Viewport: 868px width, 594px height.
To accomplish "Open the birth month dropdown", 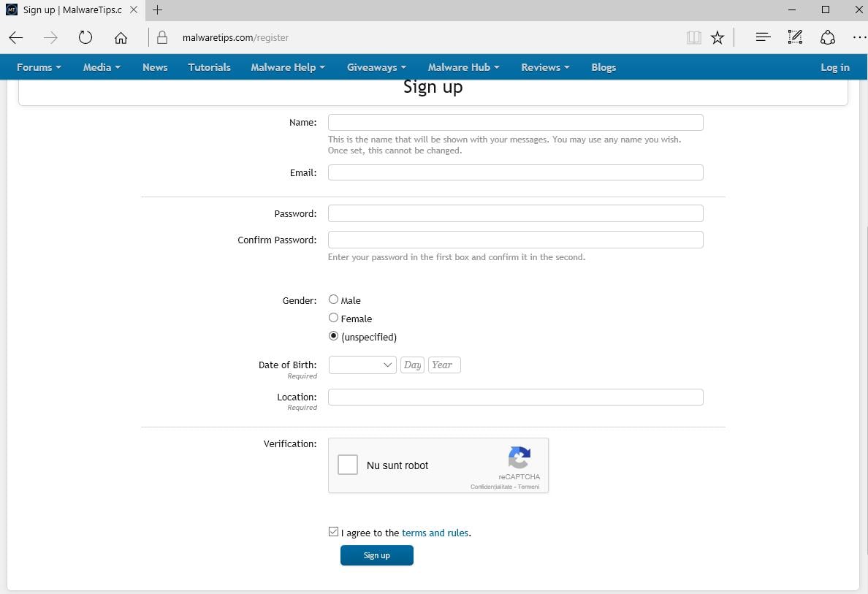I will click(x=362, y=365).
